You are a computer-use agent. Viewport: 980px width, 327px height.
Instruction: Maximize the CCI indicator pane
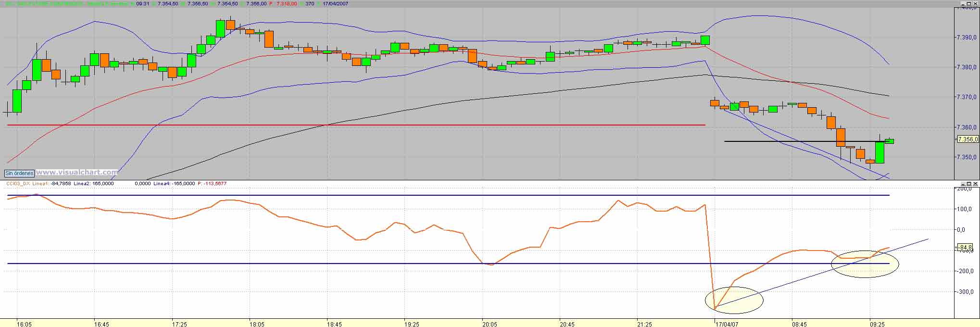click(969, 184)
